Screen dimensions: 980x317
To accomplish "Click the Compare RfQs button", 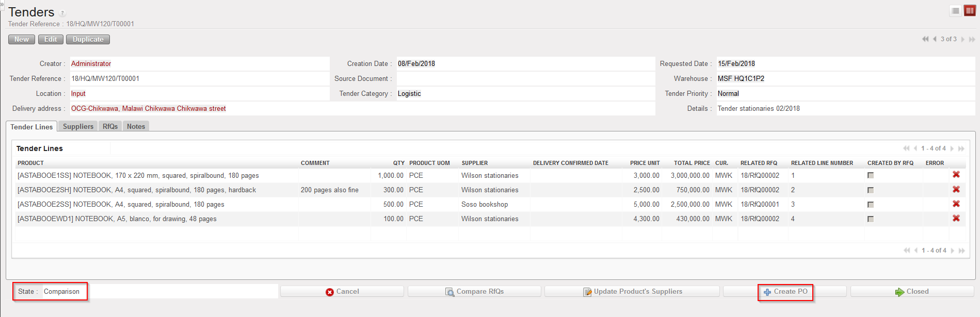I will (474, 291).
